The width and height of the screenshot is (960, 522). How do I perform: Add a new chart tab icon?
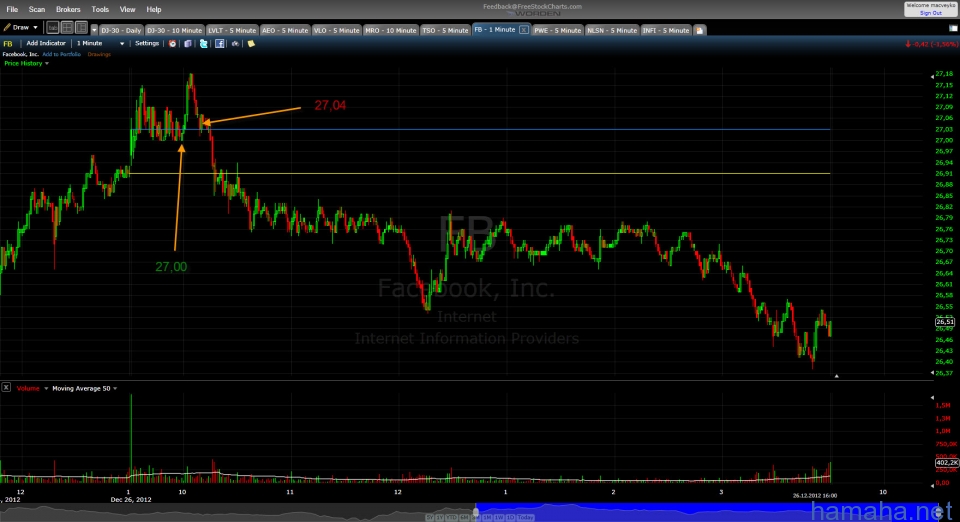coord(699,30)
